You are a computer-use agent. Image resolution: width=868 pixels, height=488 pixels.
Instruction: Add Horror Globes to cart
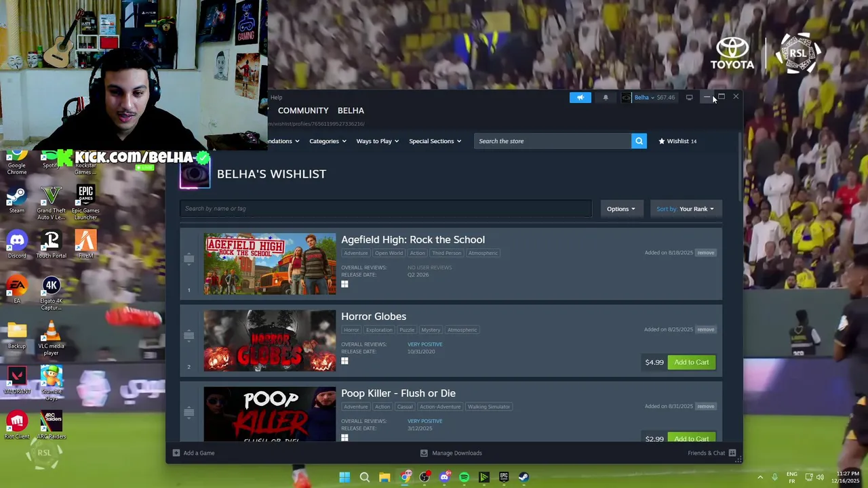pyautogui.click(x=691, y=362)
